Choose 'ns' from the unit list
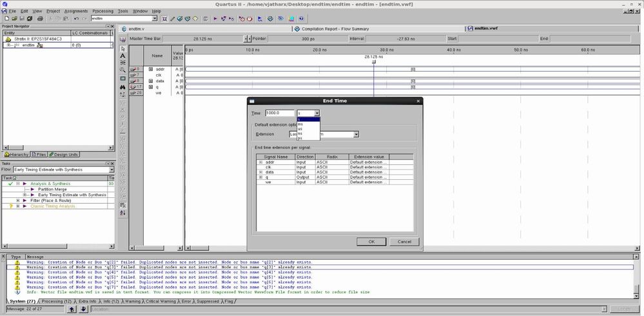Viewport: 644px width, 316px height. point(308,133)
